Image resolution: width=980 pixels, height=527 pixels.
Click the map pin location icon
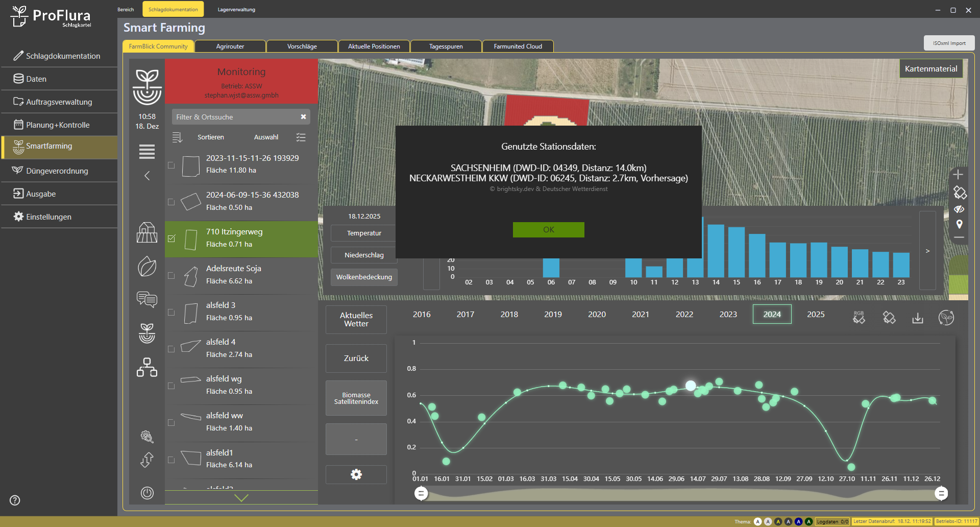[x=959, y=224]
